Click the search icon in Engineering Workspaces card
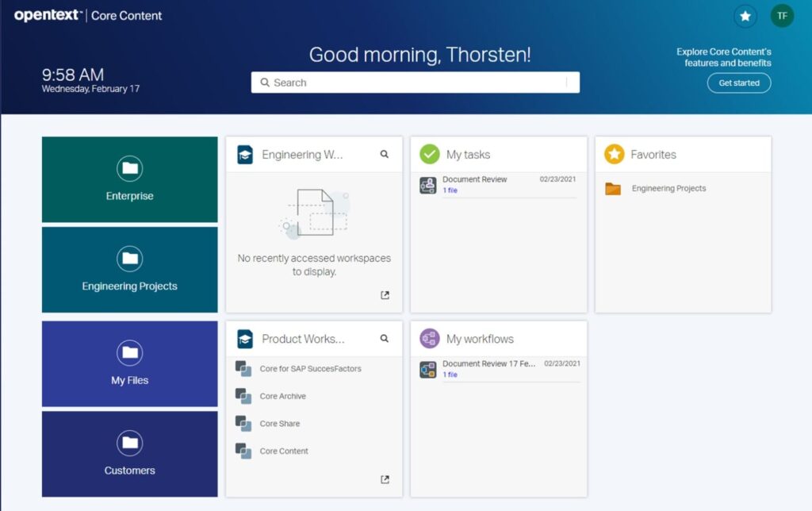The width and height of the screenshot is (812, 511). click(385, 154)
